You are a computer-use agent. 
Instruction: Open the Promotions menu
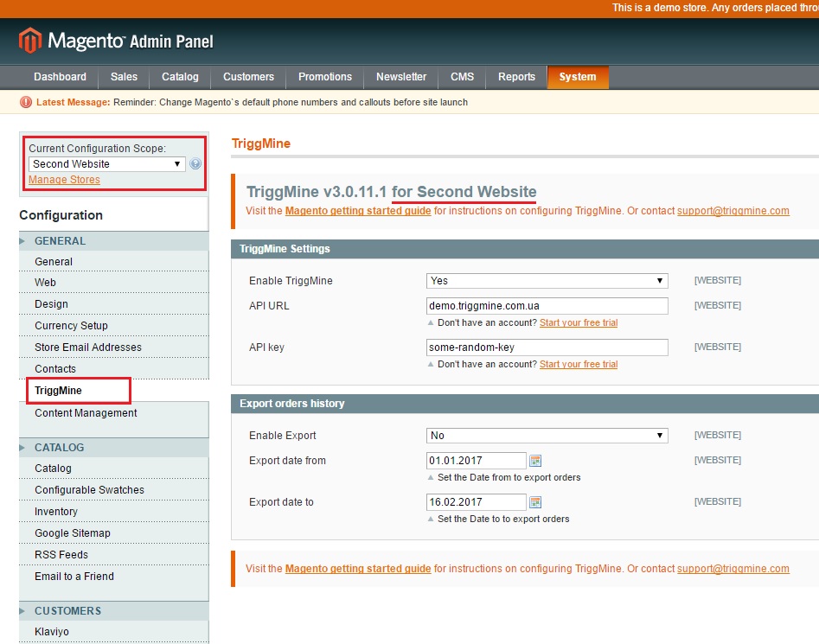(x=325, y=77)
